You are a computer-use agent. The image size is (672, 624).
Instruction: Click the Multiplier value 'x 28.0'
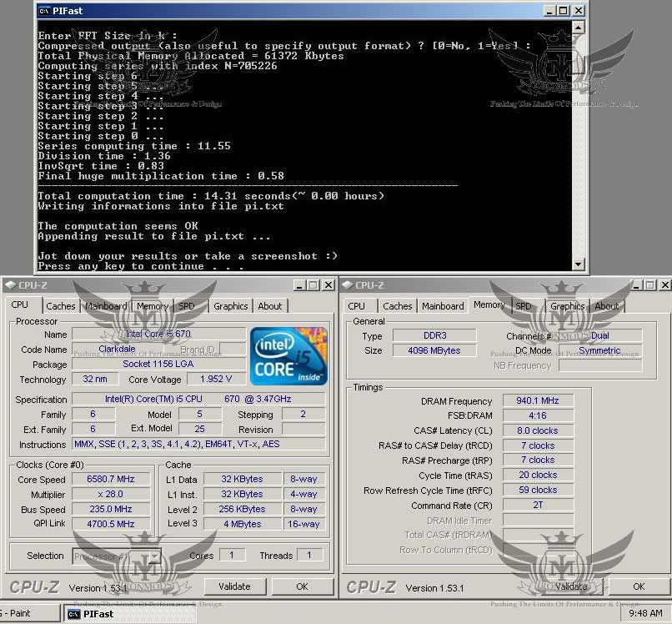pos(111,494)
